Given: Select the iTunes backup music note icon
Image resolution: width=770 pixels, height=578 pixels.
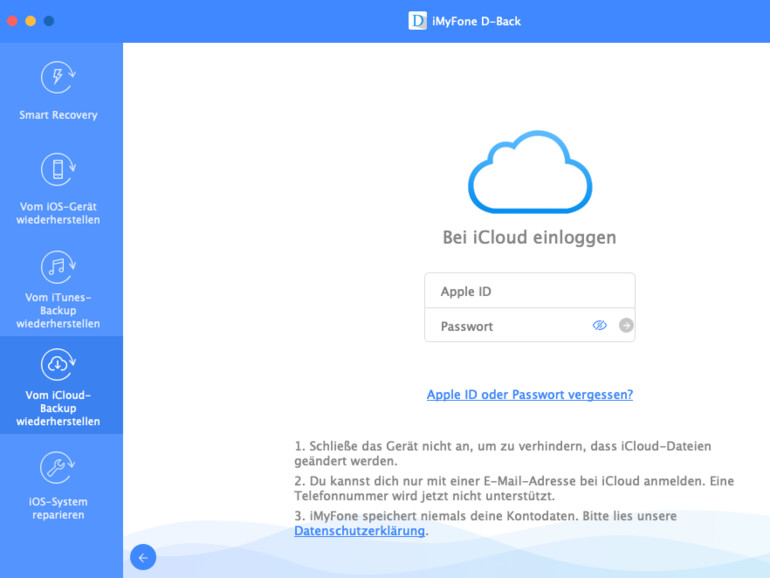Looking at the screenshot, I should pyautogui.click(x=58, y=267).
